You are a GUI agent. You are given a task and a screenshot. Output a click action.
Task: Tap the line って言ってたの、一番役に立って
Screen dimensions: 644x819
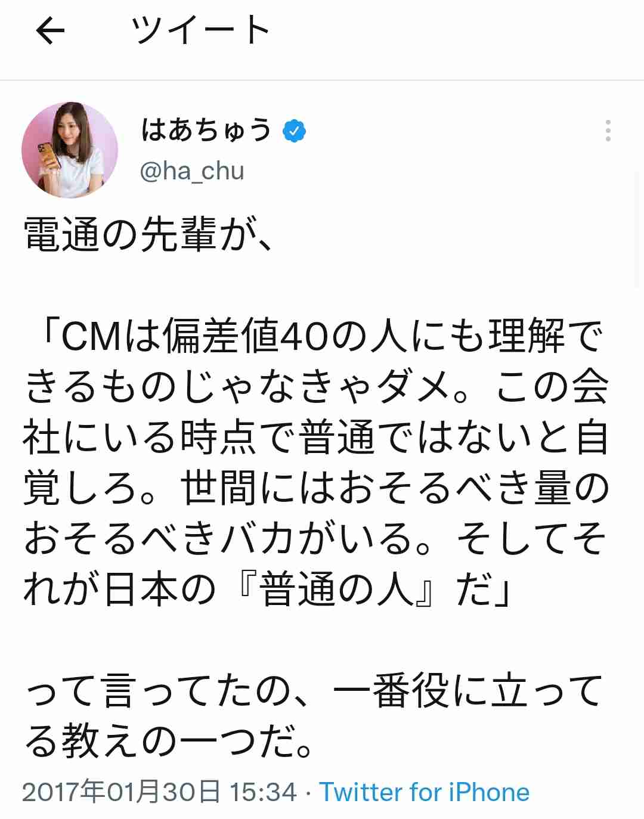(x=314, y=691)
